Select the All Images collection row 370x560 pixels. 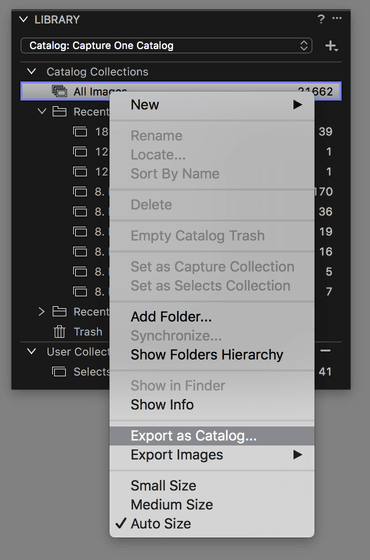point(181,91)
